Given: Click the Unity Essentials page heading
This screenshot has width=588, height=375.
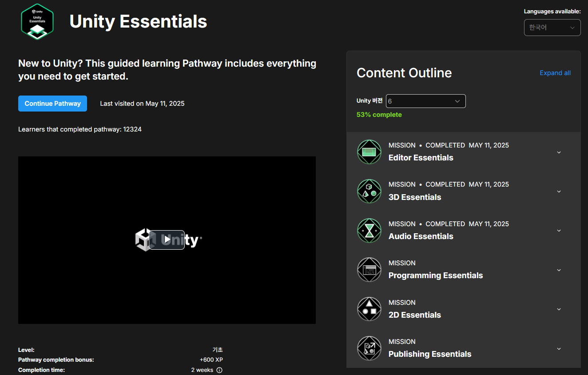Looking at the screenshot, I should [x=138, y=21].
